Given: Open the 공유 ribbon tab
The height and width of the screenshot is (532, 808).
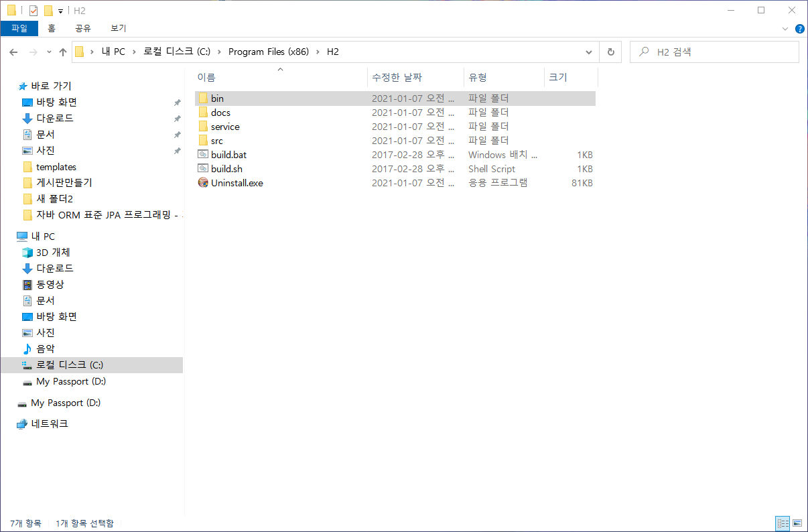Looking at the screenshot, I should coord(83,28).
